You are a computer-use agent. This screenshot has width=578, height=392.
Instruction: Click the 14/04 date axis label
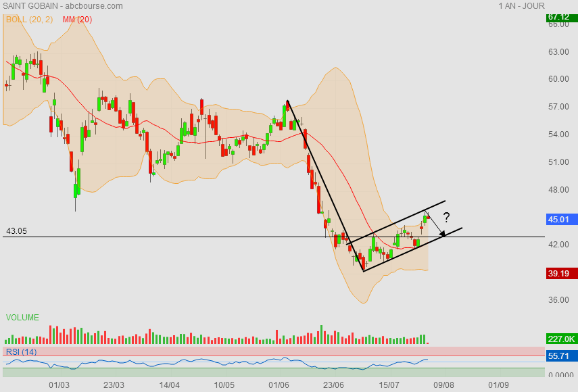[169, 385]
